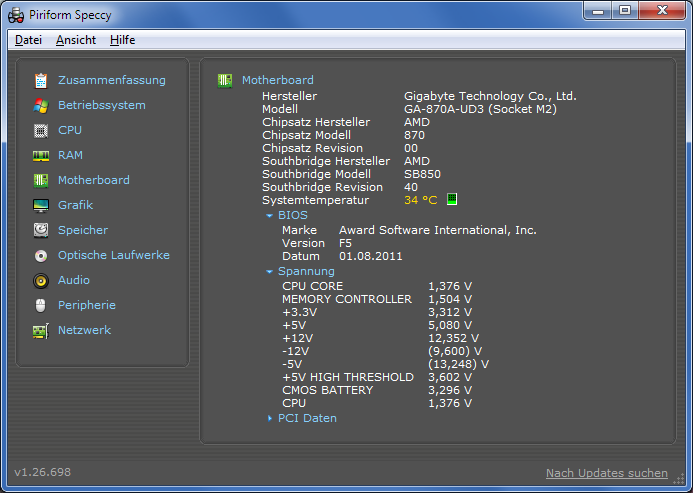
Task: Select the RAM section
Action: pos(70,155)
